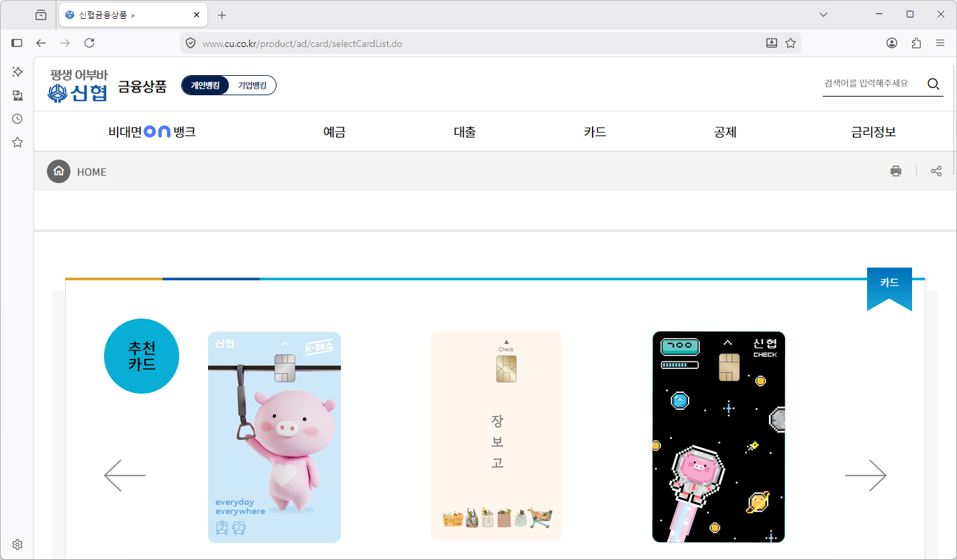Viewport: 957px width, 560px height.
Task: Open the browser sidebar toggle icon
Action: (17, 43)
